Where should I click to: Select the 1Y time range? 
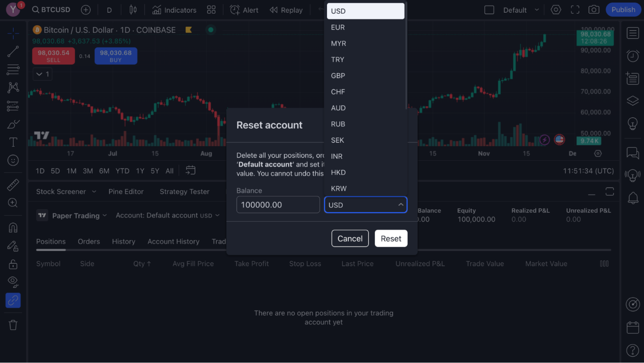tap(140, 171)
